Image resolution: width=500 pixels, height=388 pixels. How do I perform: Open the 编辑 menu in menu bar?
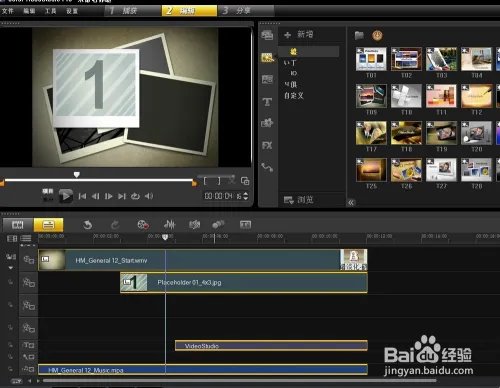(29, 11)
